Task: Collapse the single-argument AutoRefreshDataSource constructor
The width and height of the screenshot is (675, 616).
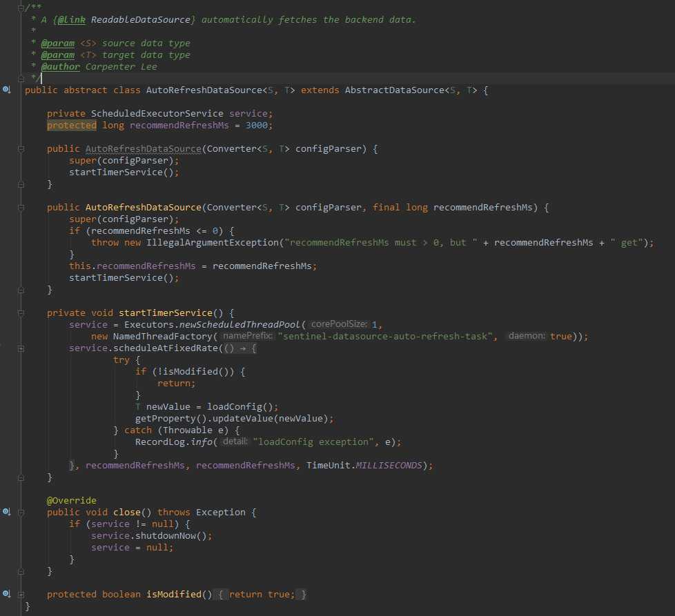Action: point(21,149)
